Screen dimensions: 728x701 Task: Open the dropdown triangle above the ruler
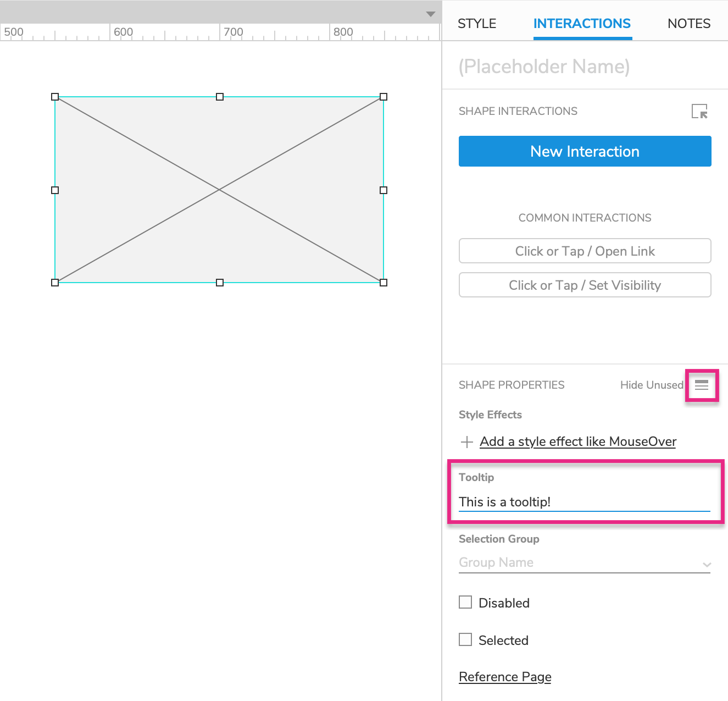click(431, 14)
